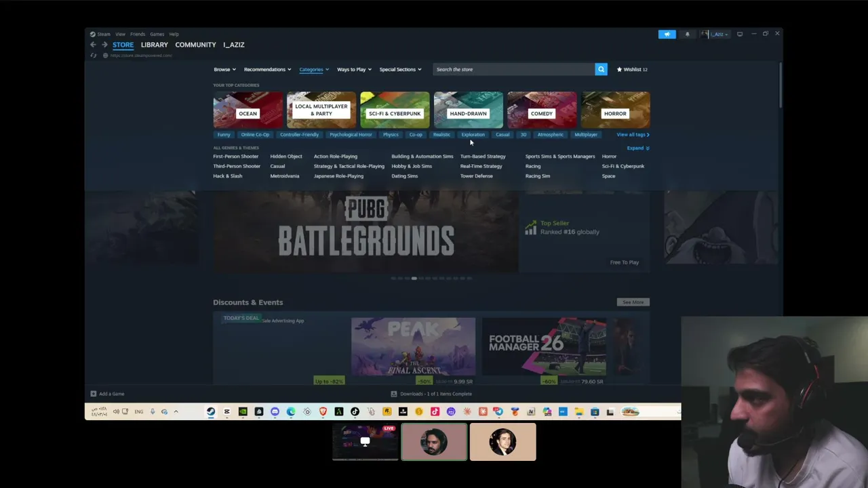Open the Steam announcements megaphone button
Screen dimensions: 868x488
pyautogui.click(x=667, y=34)
